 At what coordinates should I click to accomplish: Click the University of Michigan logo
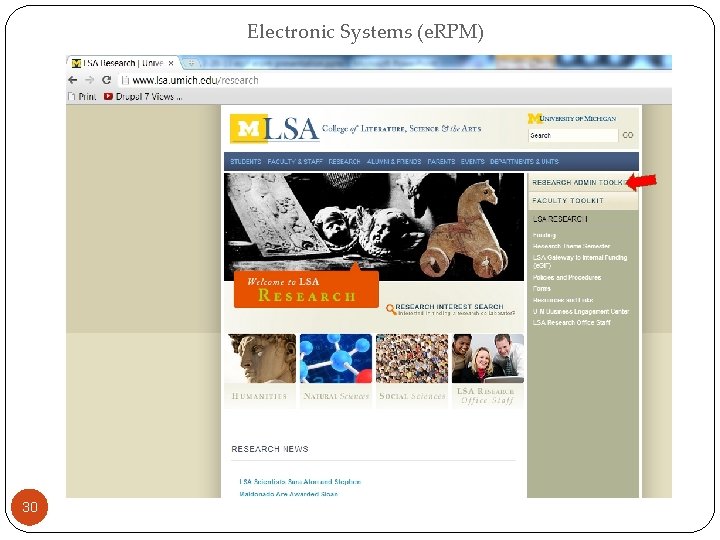pyautogui.click(x=572, y=118)
